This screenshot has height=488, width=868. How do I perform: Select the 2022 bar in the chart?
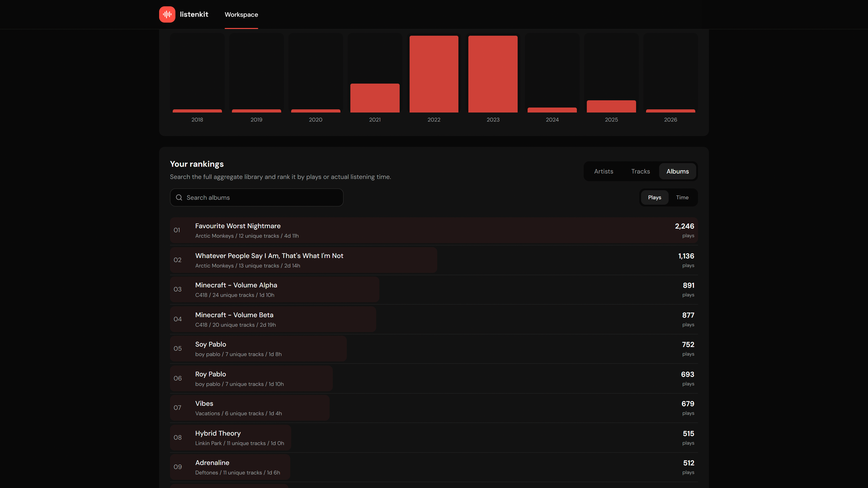tap(434, 74)
